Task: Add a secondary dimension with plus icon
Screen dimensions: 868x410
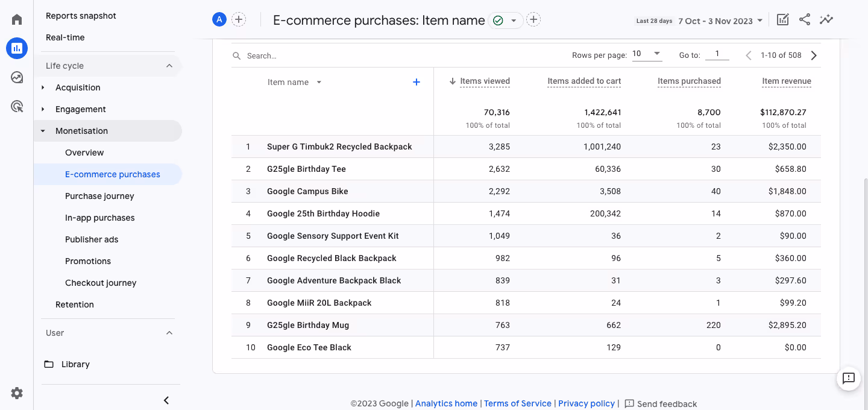Action: click(x=416, y=82)
